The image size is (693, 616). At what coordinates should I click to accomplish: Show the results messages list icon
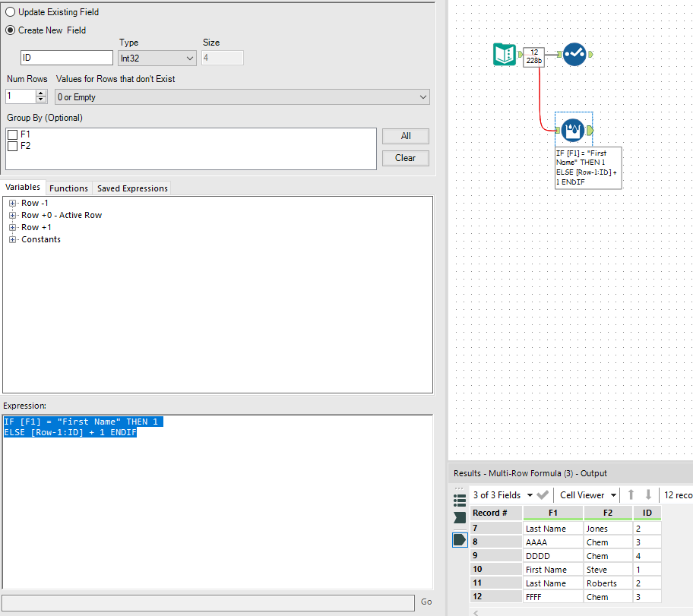[460, 500]
